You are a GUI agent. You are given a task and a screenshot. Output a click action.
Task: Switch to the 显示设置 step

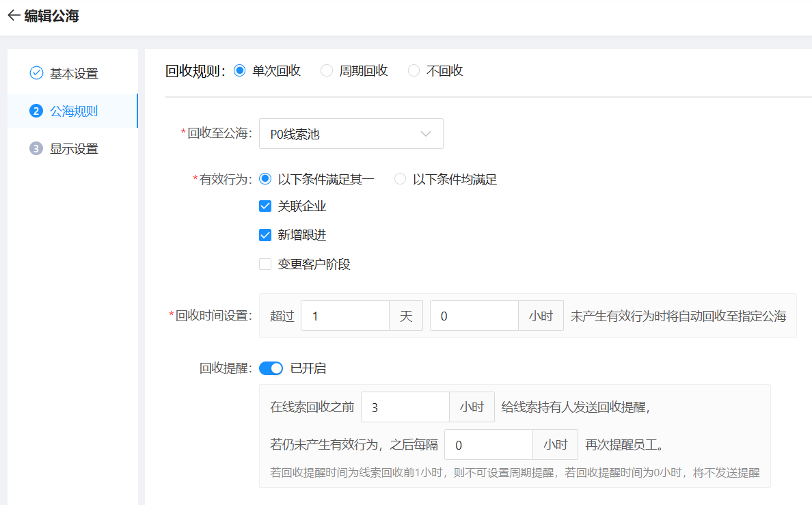pyautogui.click(x=73, y=148)
